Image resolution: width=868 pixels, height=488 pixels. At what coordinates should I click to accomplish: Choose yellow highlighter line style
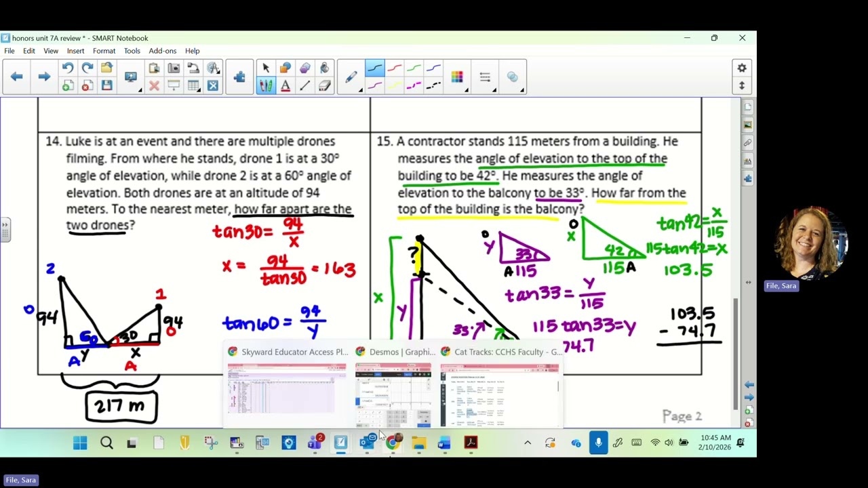click(394, 86)
